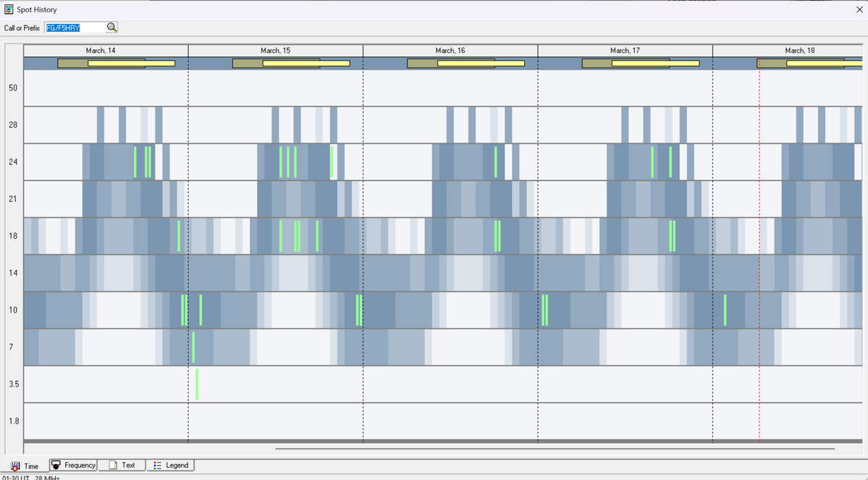868x480 pixels.
Task: Click the March 16 yellow daylight bar
Action: (481, 63)
